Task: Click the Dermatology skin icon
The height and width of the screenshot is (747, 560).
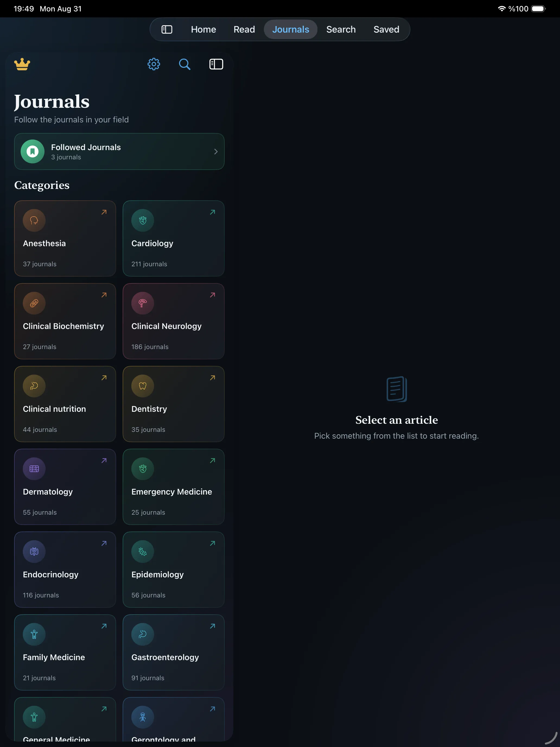Action: click(34, 469)
